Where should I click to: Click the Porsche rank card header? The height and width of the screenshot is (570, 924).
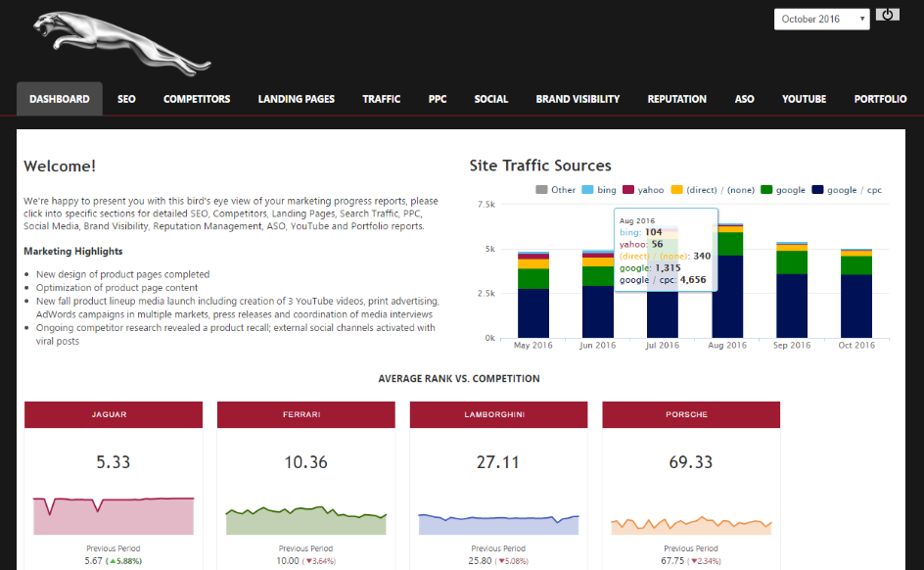click(691, 414)
